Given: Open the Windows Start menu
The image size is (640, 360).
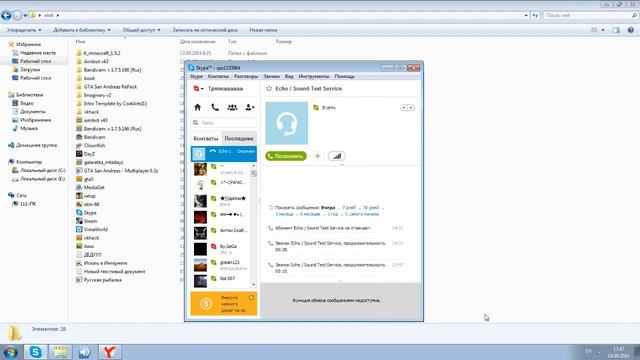Looking at the screenshot, I should pyautogui.click(x=10, y=352).
